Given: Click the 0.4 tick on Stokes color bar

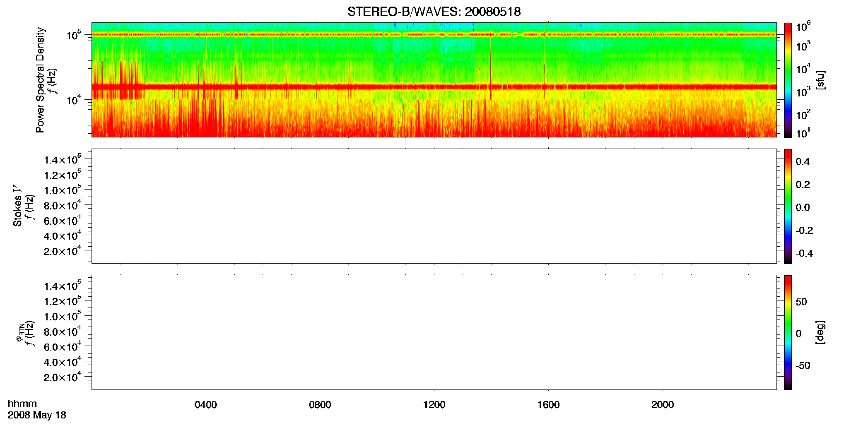Looking at the screenshot, I should coord(803,162).
